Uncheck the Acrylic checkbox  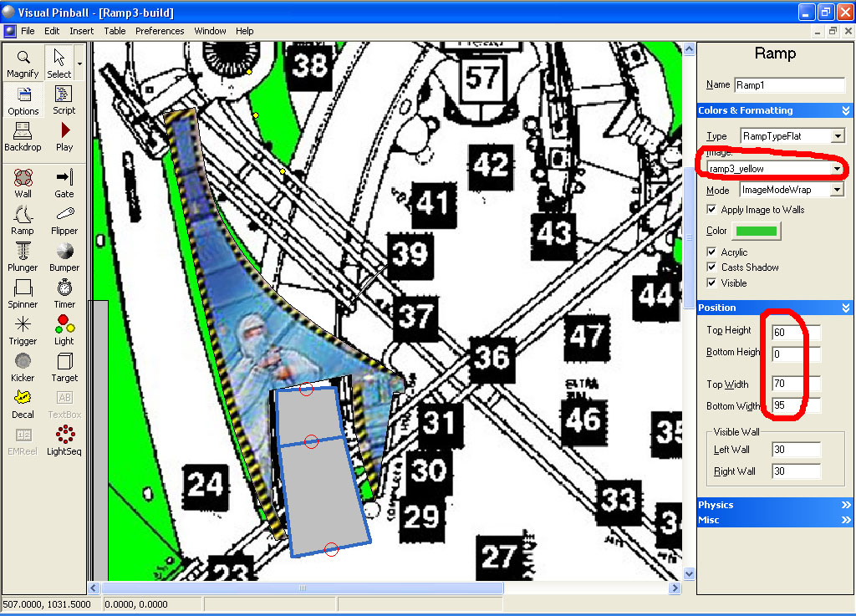[x=712, y=252]
